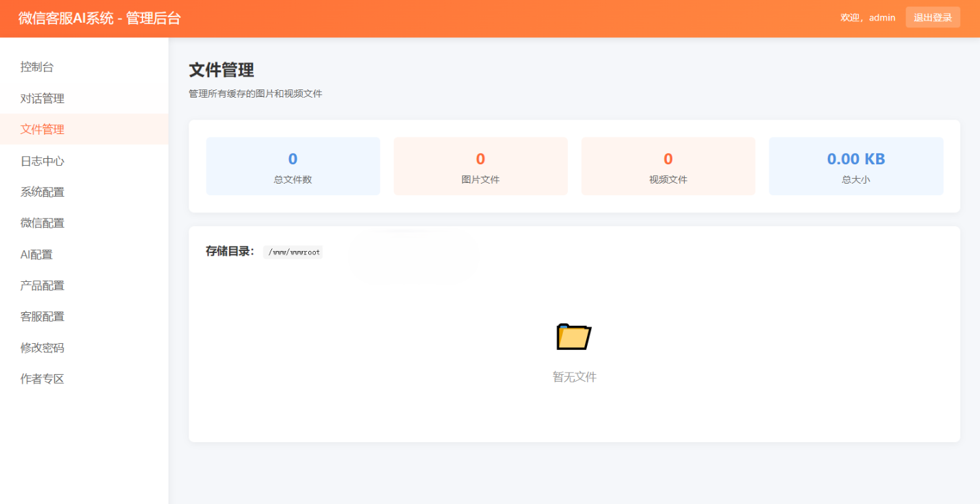Open 产品配置 in sidebar
This screenshot has width=980, height=504.
42,285
